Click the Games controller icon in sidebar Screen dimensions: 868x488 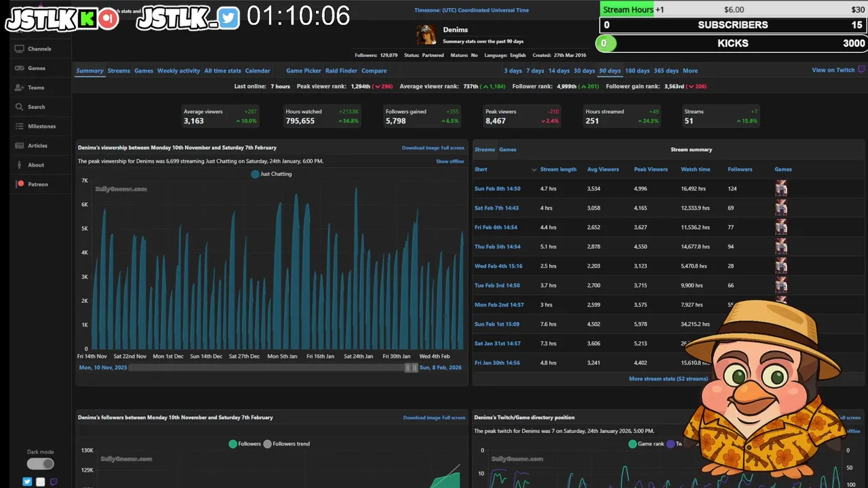click(x=20, y=68)
